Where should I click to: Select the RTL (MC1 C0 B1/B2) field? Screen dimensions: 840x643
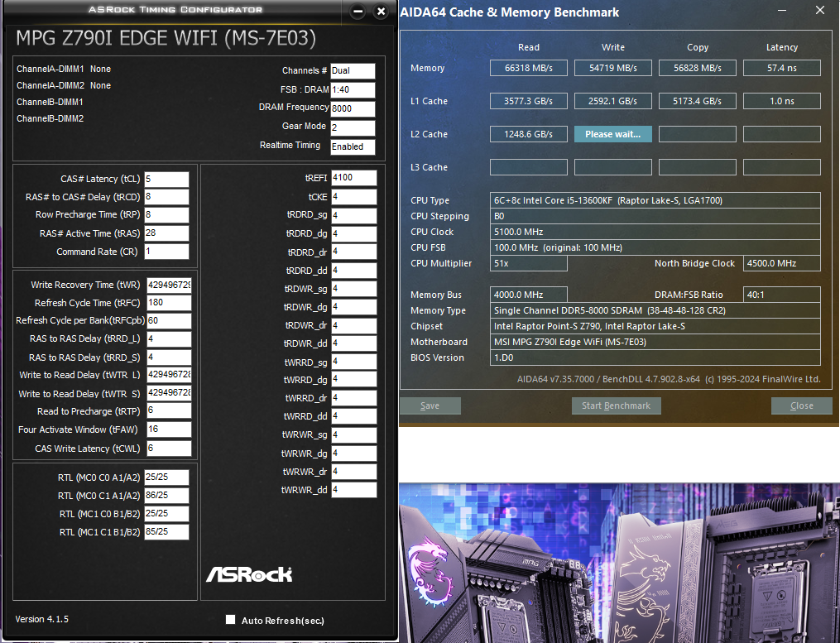pos(166,514)
